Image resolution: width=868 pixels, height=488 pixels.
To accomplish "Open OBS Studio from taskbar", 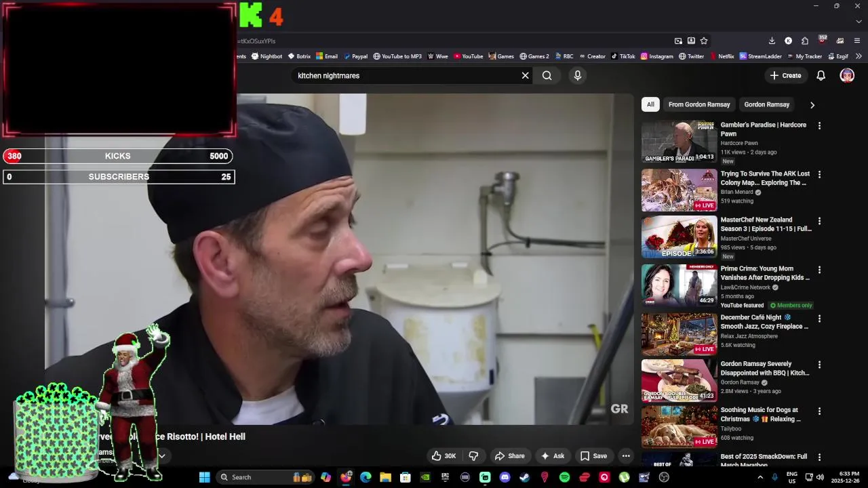I will pos(664,477).
